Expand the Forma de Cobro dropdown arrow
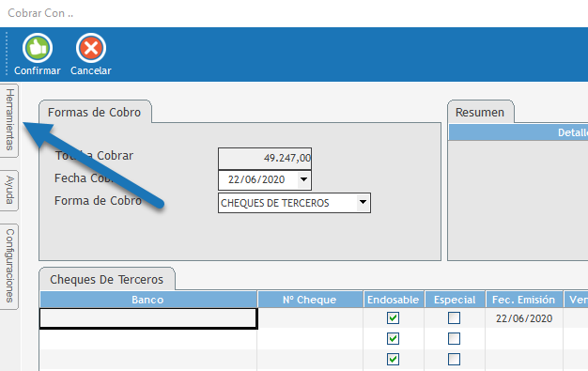The image size is (588, 371). click(x=363, y=202)
